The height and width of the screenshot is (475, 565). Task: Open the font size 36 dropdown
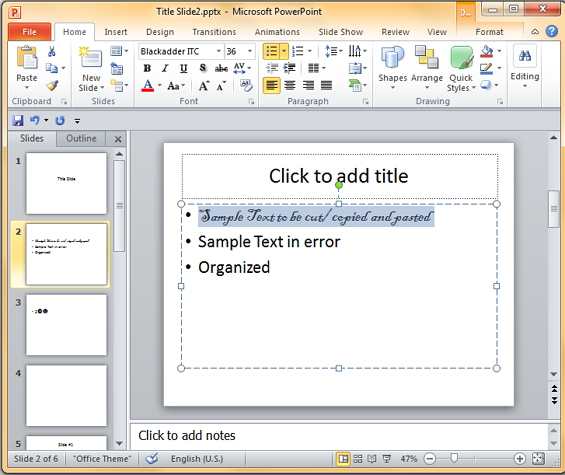coord(250,51)
